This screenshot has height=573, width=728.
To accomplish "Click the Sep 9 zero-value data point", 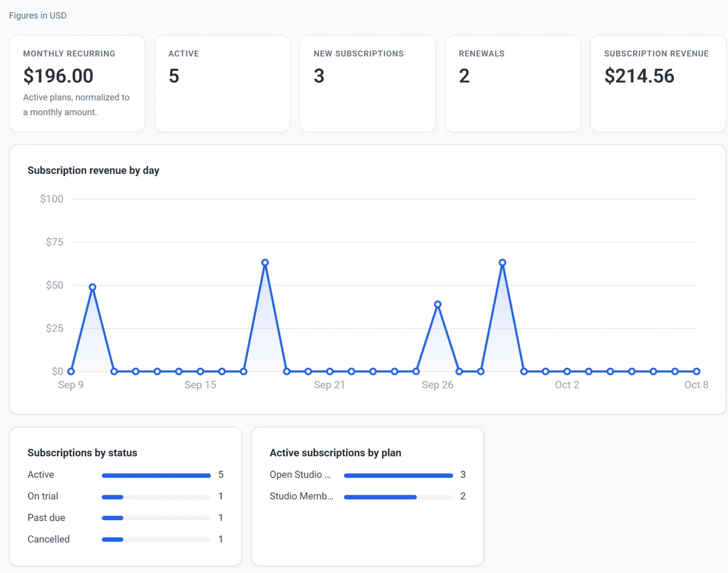I will (x=71, y=371).
